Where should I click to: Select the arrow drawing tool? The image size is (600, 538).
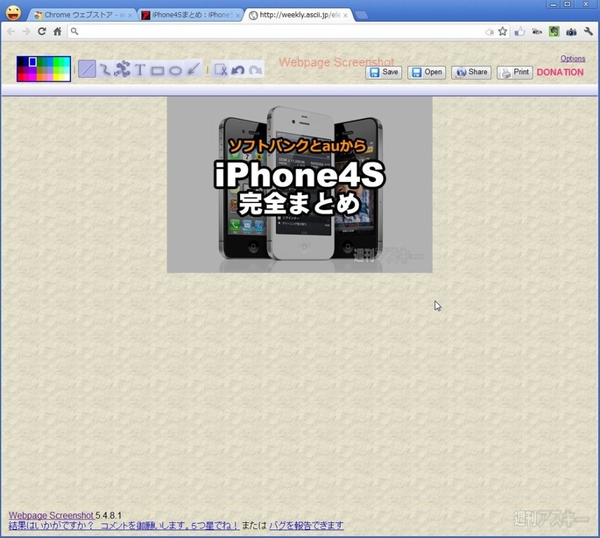[193, 69]
